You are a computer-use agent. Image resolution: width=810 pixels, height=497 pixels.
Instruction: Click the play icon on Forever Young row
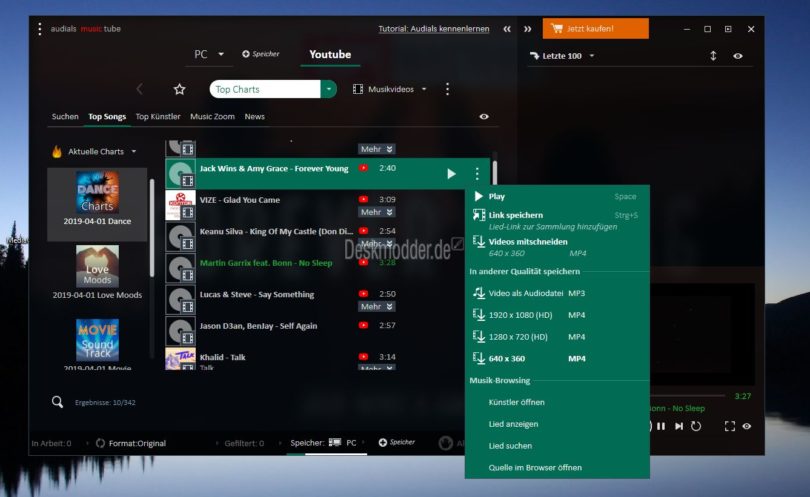pos(452,173)
